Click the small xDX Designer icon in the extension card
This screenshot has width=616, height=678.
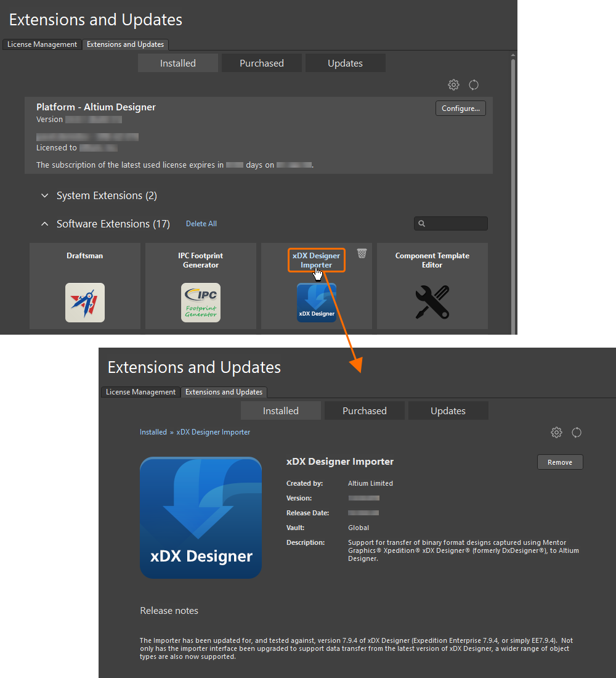pyautogui.click(x=317, y=303)
